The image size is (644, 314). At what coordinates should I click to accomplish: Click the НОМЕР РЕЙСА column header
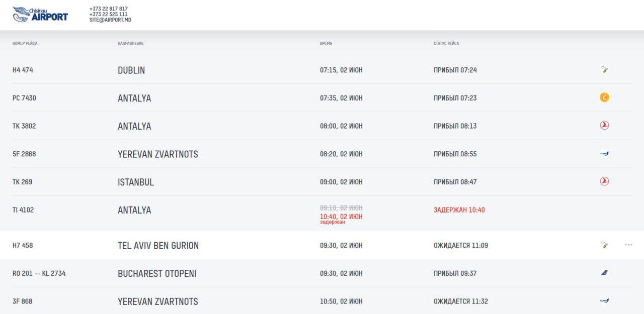25,44
